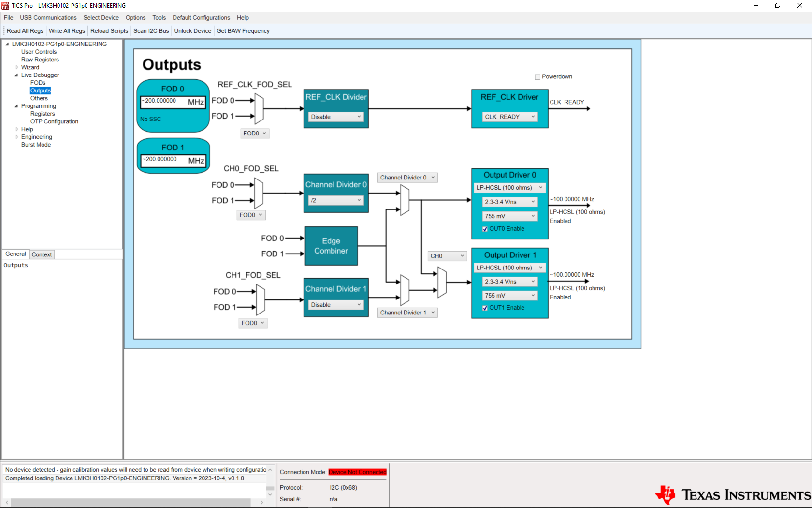The height and width of the screenshot is (508, 812).
Task: Click the REF_CLK_FOD_SEL multiplexer symbol
Action: [x=259, y=108]
